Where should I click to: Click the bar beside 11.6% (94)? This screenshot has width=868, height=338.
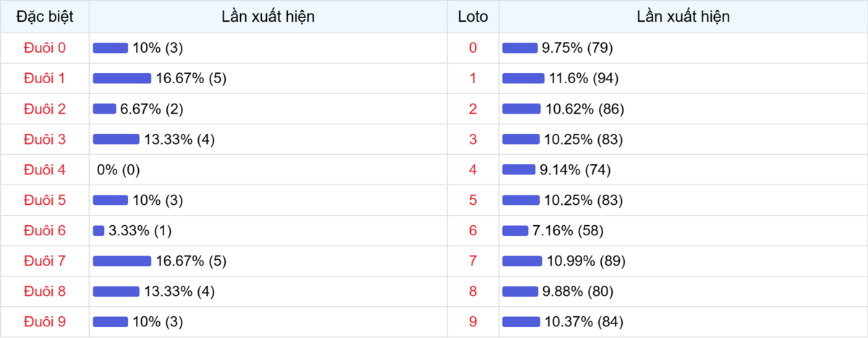(523, 78)
